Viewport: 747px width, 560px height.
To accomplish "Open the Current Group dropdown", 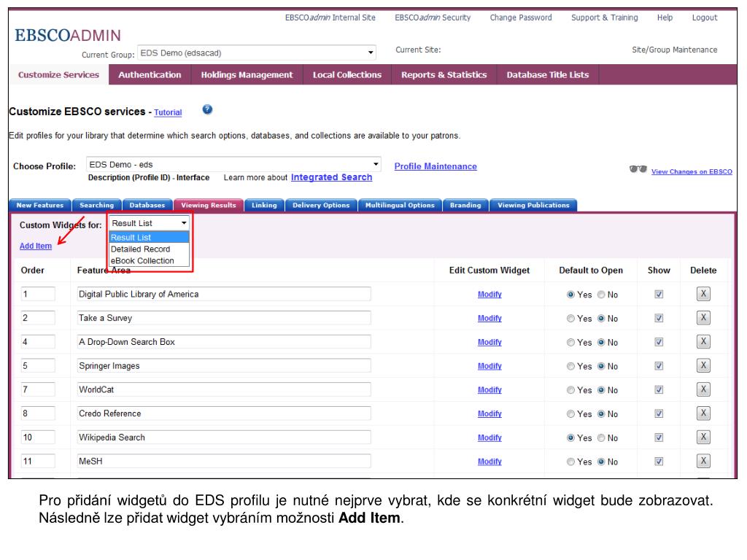I will (256, 52).
